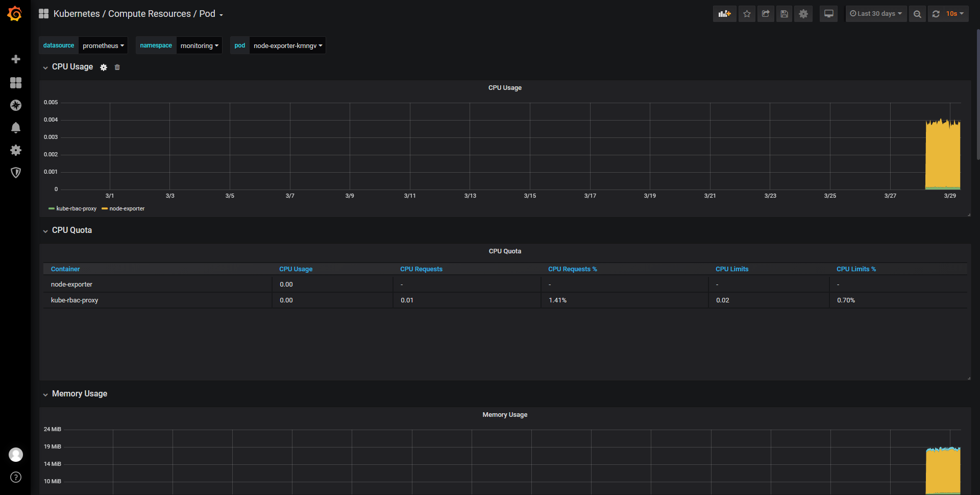The image size is (980, 495).
Task: Click the yellow CPU usage area in graph
Action: coord(943,156)
